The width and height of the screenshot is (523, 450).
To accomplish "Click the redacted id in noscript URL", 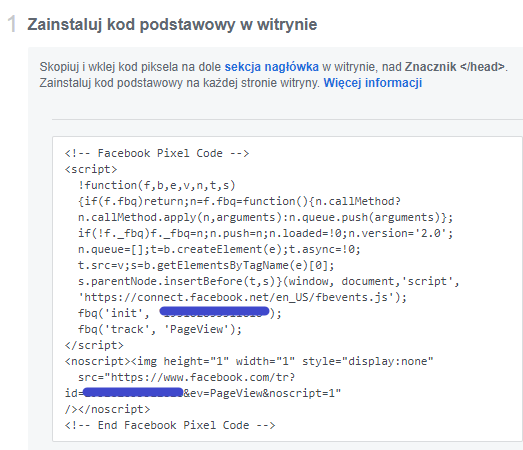I will point(133,392).
